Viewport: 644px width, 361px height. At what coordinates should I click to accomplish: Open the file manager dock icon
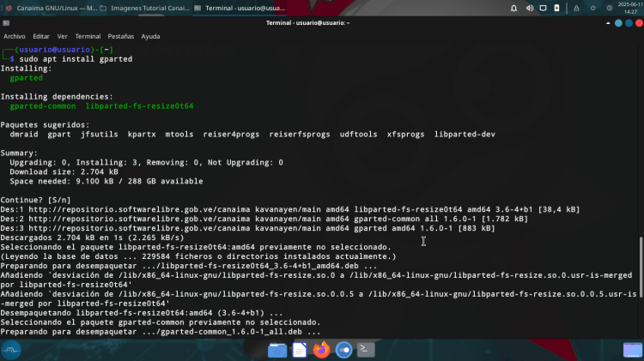[276, 350]
